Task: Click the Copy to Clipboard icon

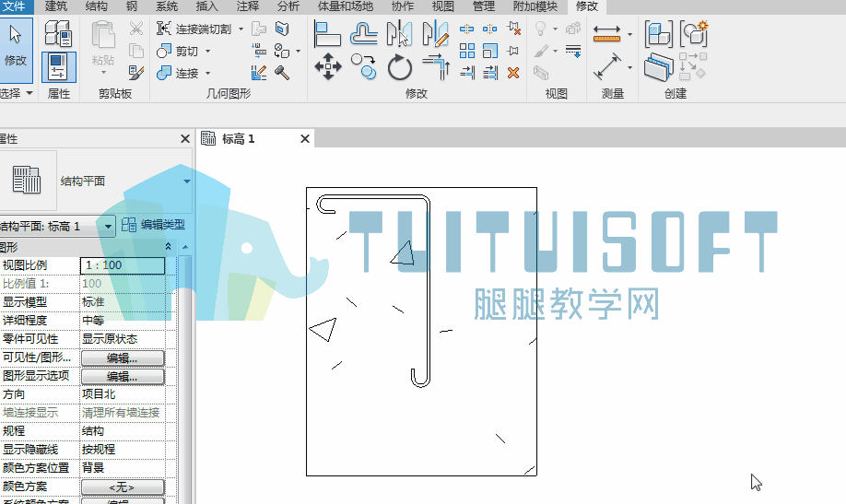Action: pyautogui.click(x=136, y=51)
